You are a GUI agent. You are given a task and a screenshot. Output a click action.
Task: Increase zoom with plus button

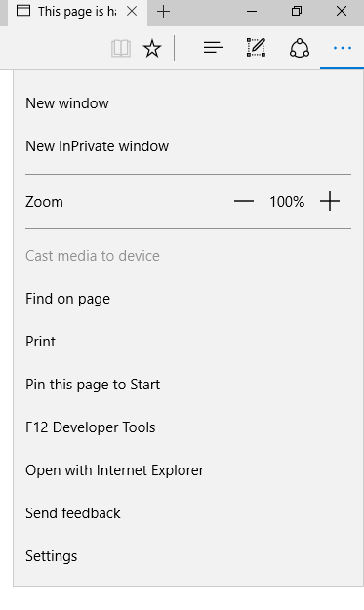pos(330,201)
